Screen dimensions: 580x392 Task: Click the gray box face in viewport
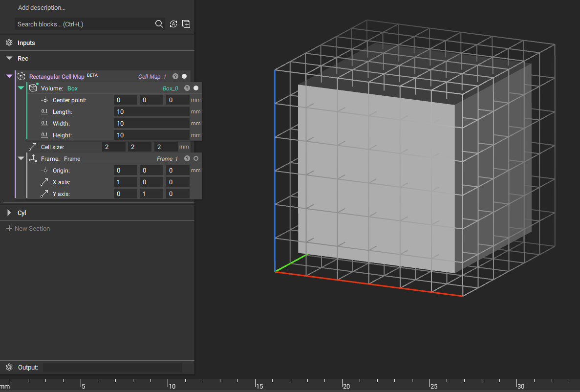376,178
